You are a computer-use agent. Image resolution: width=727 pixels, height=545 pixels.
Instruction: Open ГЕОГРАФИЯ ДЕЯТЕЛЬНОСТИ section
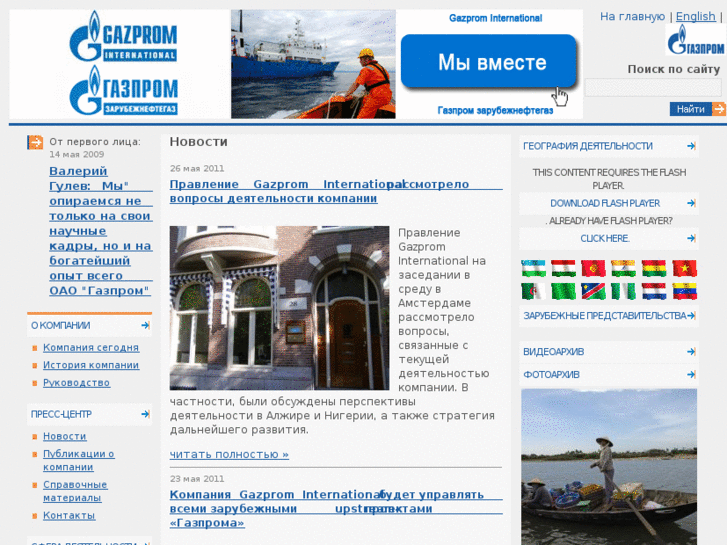tap(609, 146)
